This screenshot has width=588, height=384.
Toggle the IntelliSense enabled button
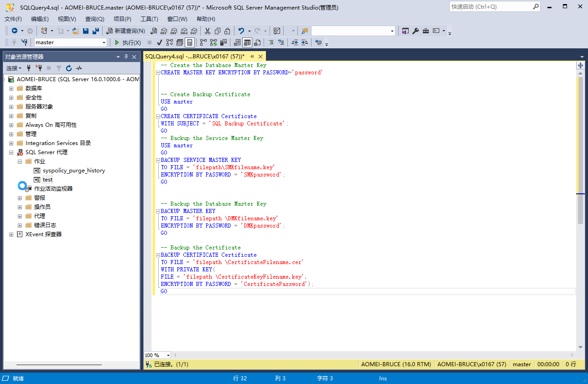[x=190, y=42]
